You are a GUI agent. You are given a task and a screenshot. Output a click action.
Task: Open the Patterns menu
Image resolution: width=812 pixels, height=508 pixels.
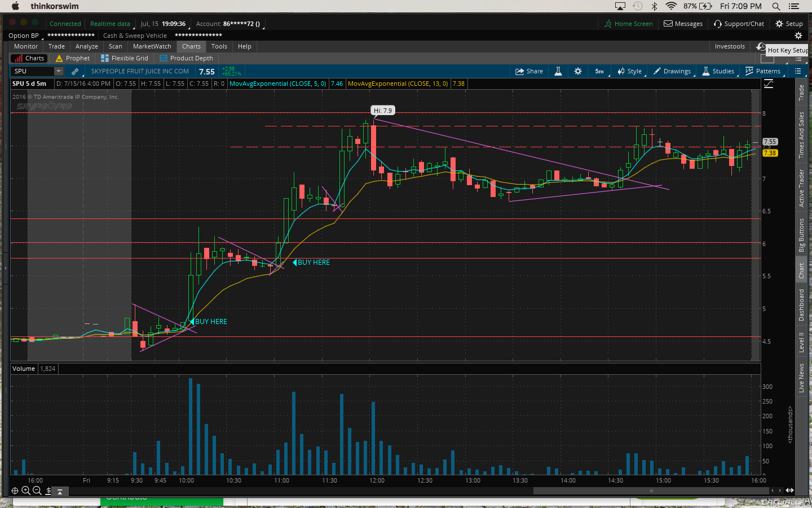click(x=763, y=71)
